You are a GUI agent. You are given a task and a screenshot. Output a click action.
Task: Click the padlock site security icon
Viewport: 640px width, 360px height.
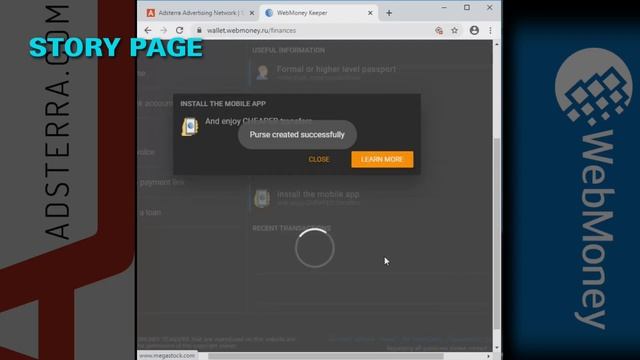pyautogui.click(x=199, y=30)
